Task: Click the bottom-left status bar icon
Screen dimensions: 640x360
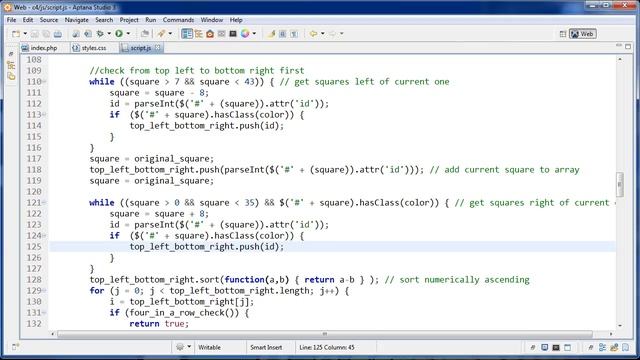Action: [15, 347]
